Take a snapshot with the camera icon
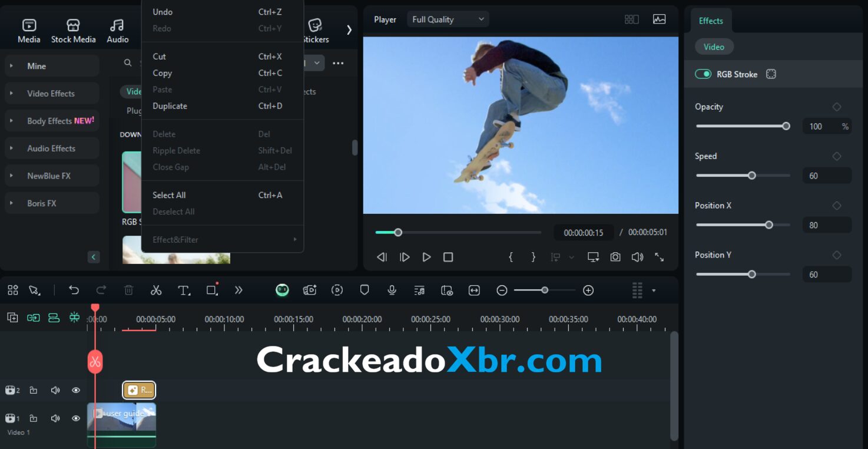Image resolution: width=868 pixels, height=449 pixels. 615,257
